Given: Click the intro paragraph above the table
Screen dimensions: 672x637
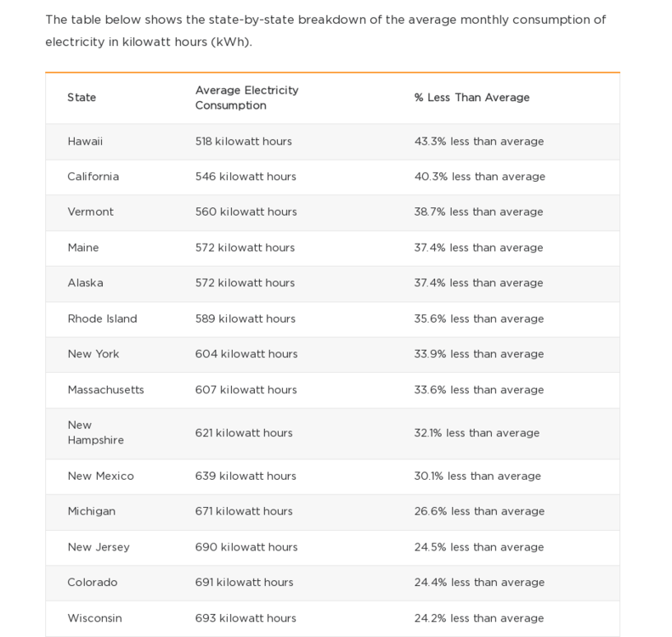Looking at the screenshot, I should coord(325,31).
